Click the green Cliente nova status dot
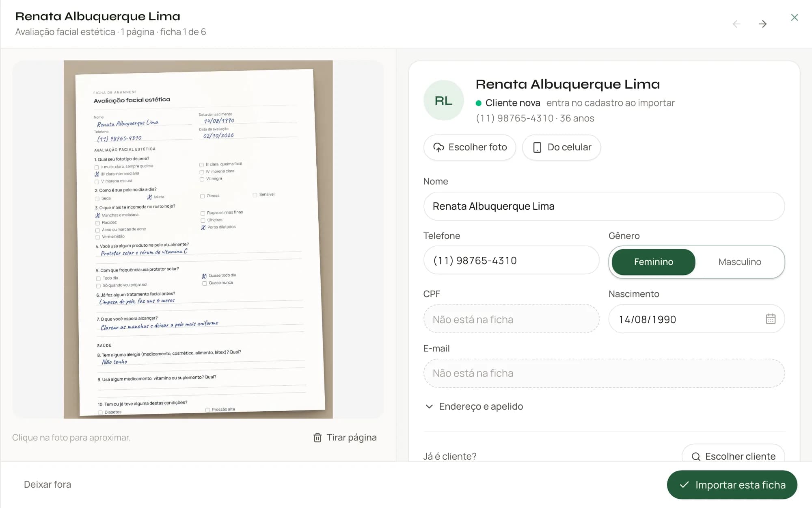The height and width of the screenshot is (508, 812). point(479,103)
